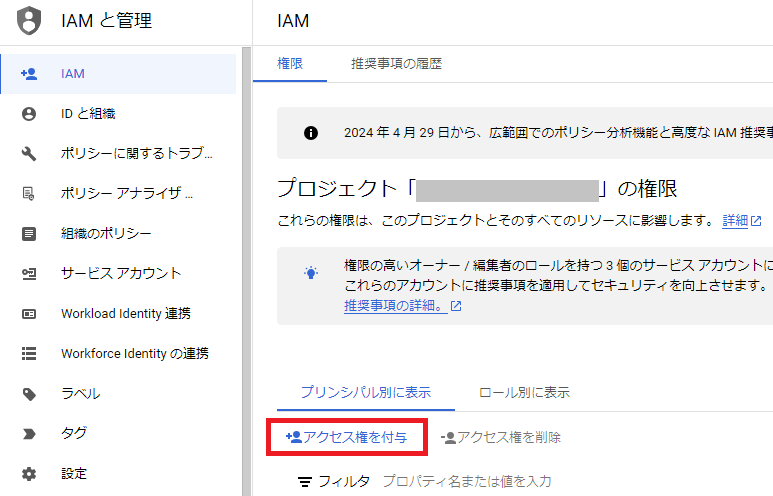Open ラベル in the sidebar
Viewport: 773px width, 496px height.
pos(118,394)
